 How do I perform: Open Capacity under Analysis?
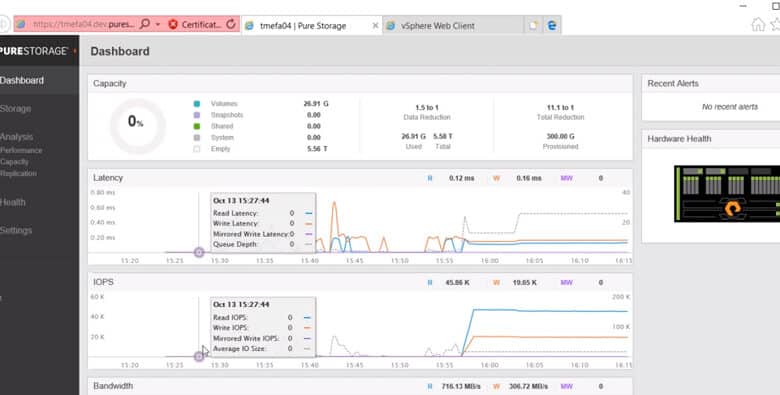tap(14, 162)
